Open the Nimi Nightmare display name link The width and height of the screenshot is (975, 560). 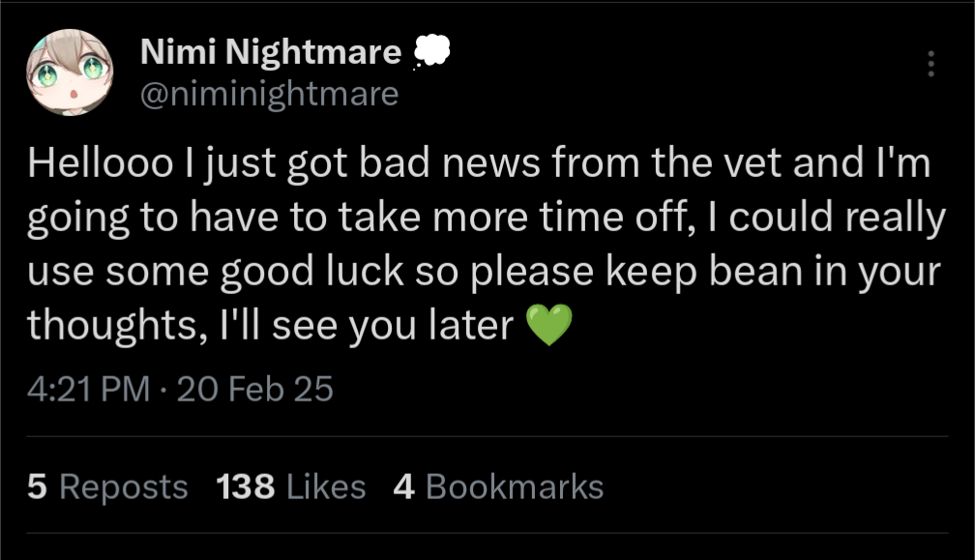click(x=271, y=53)
